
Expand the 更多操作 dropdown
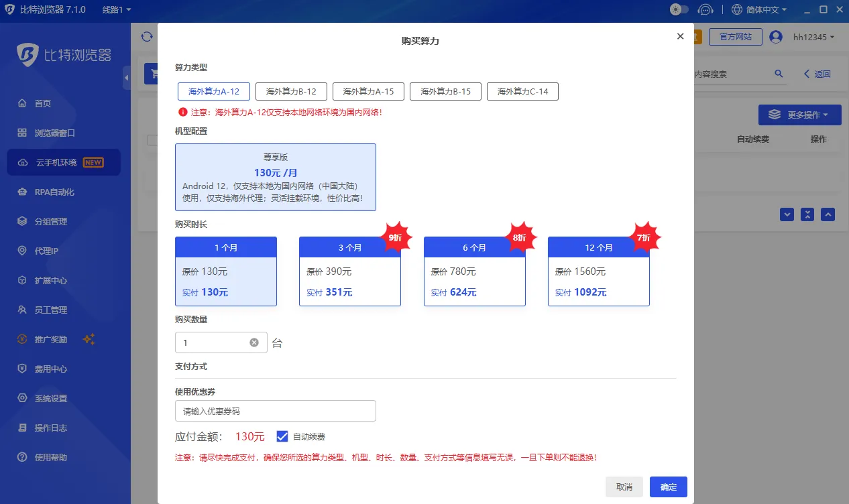click(800, 115)
